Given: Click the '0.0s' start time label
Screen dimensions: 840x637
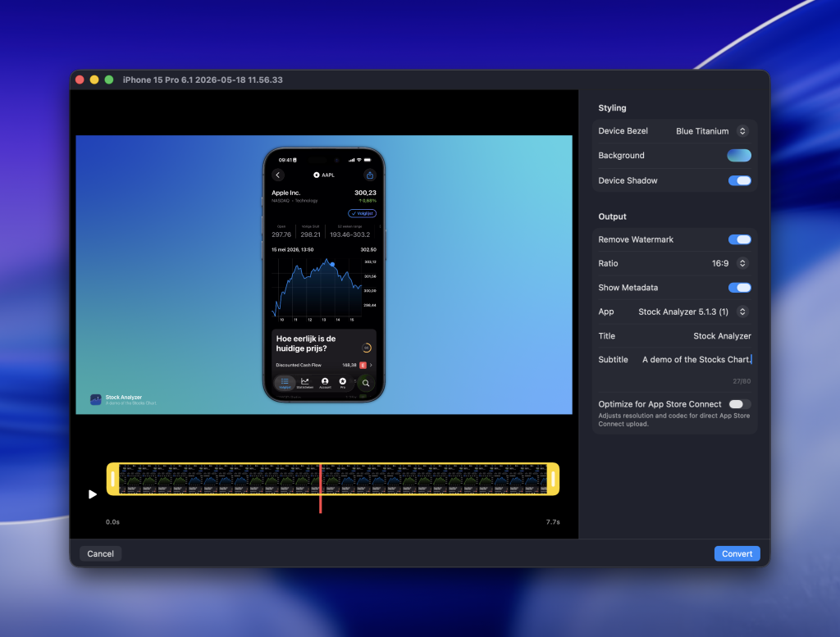Looking at the screenshot, I should [x=112, y=522].
